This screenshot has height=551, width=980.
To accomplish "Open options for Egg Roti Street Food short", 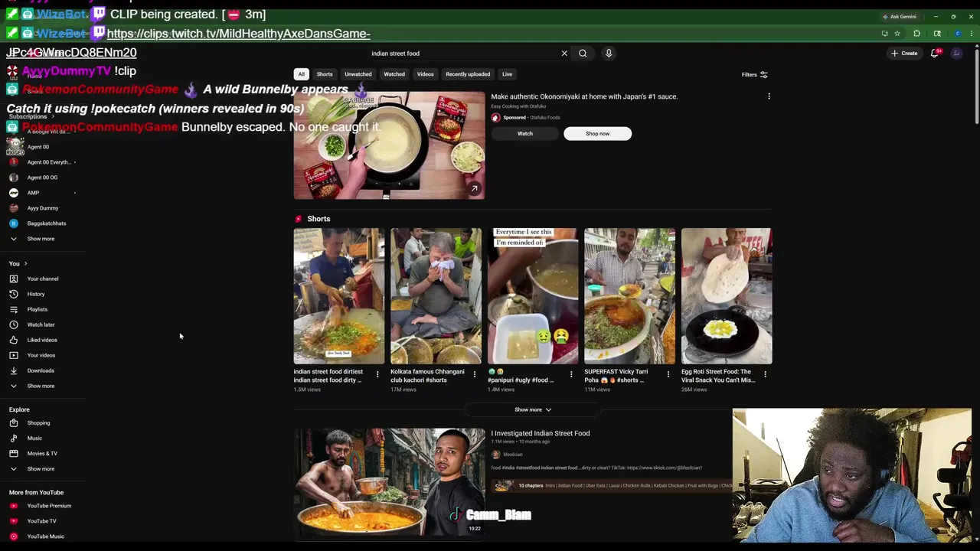I will pos(765,374).
